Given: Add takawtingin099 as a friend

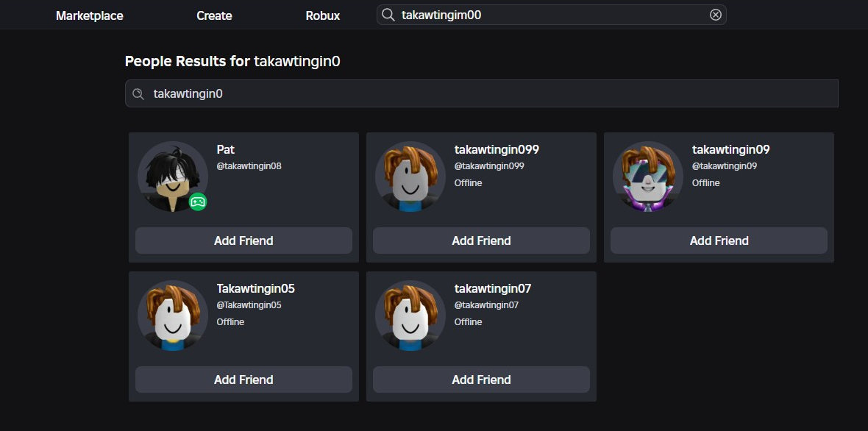Looking at the screenshot, I should [x=481, y=241].
